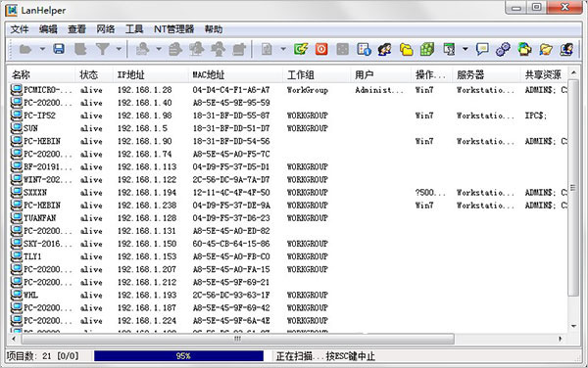Click the vertical scrollbar thumb
Image resolution: width=588 pixels, height=368 pixels.
[573, 187]
